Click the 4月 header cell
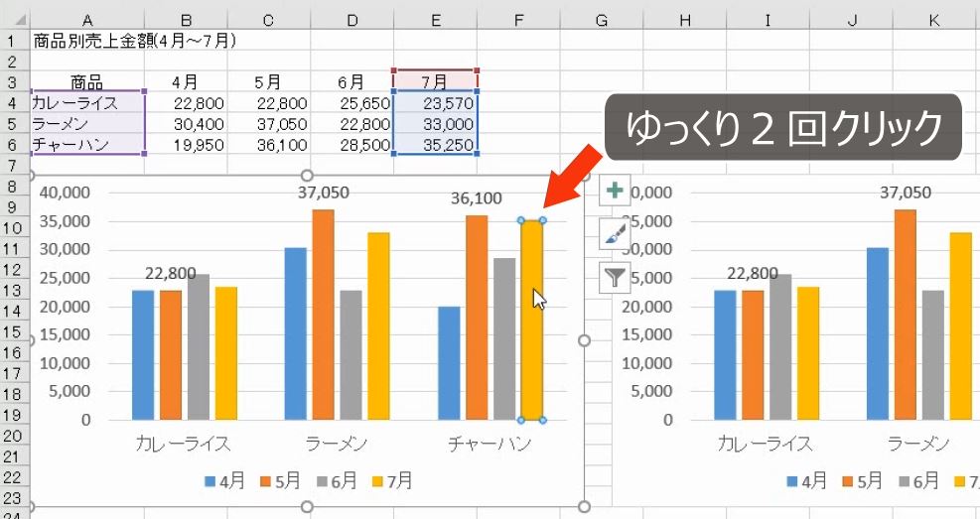The height and width of the screenshot is (519, 980). tap(186, 82)
